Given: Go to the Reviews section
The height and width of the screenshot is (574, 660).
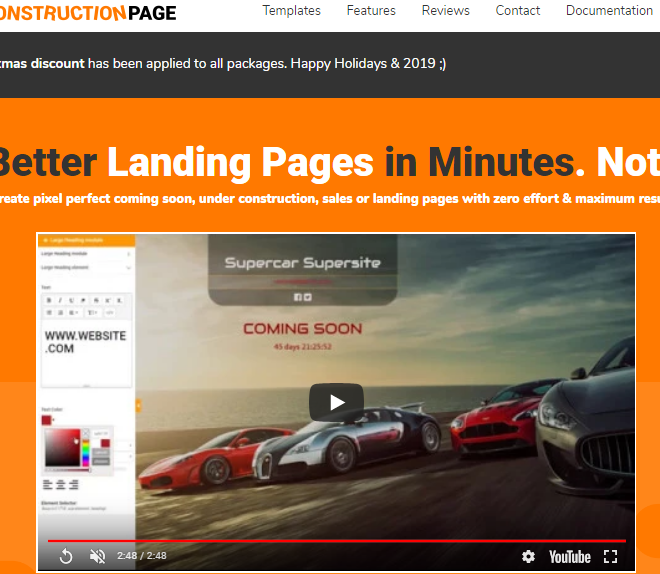Looking at the screenshot, I should (445, 11).
